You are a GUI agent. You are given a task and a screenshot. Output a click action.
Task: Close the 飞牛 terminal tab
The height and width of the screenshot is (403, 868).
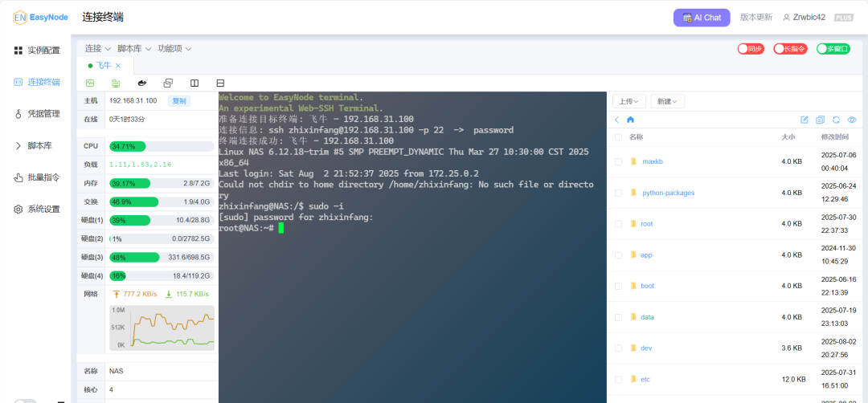pos(118,66)
